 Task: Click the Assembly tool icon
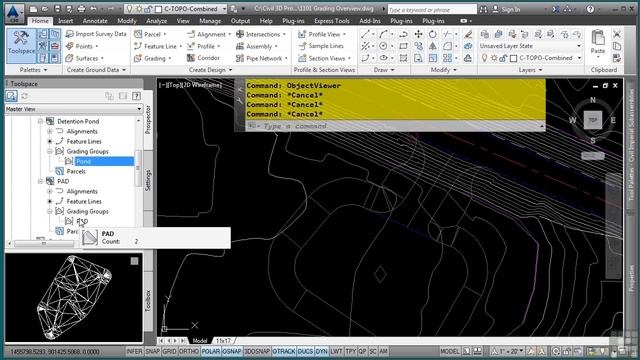(x=240, y=46)
